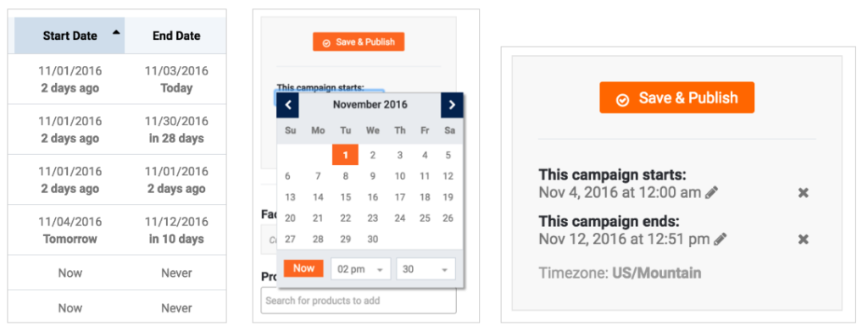Set date to Now in calendar
868x331 pixels.
click(x=303, y=268)
